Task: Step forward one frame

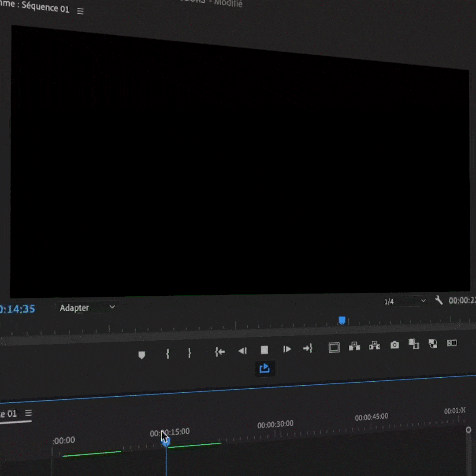Action: tap(287, 349)
